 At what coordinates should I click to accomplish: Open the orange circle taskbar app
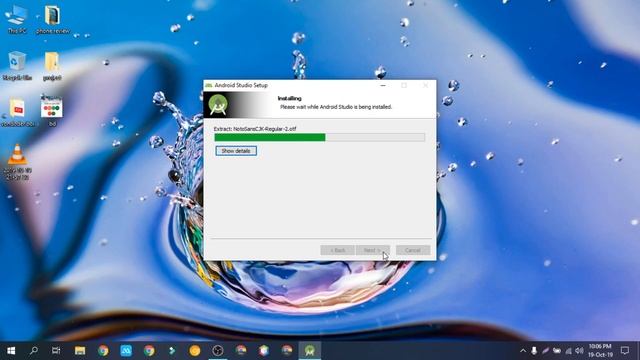tap(195, 351)
